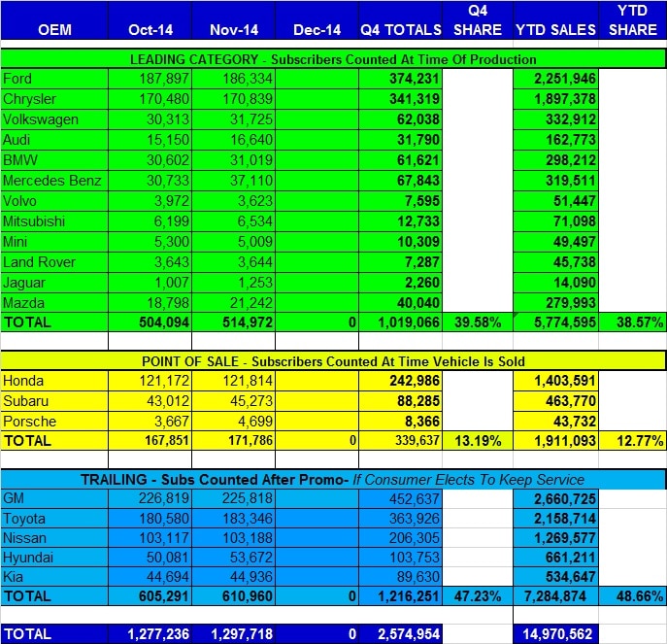
Task: Click Volkswagen's Nov-14 value 31,725
Action: coord(234,119)
